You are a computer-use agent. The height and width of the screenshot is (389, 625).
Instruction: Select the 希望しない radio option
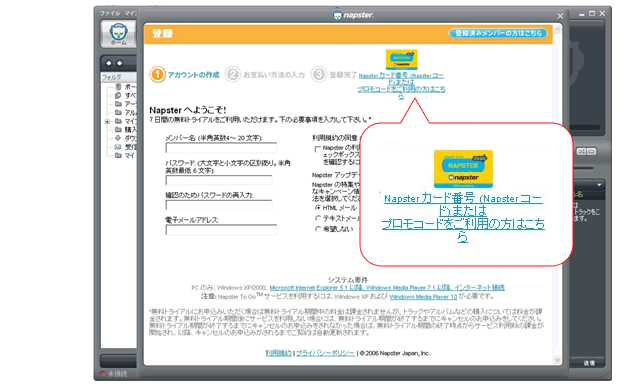click(318, 229)
